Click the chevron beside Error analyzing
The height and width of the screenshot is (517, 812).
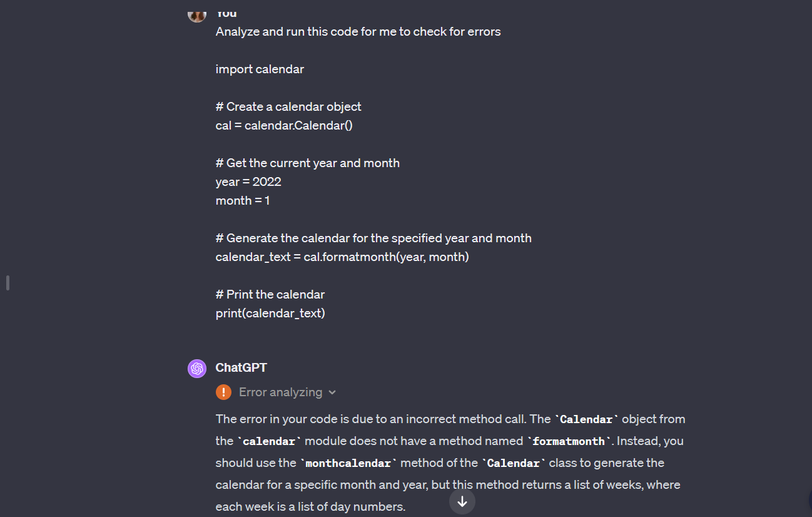(332, 392)
